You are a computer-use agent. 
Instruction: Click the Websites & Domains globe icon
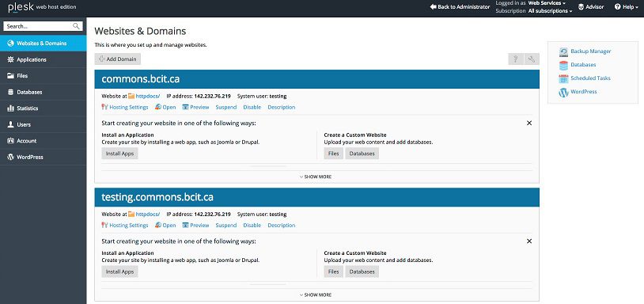(10, 43)
